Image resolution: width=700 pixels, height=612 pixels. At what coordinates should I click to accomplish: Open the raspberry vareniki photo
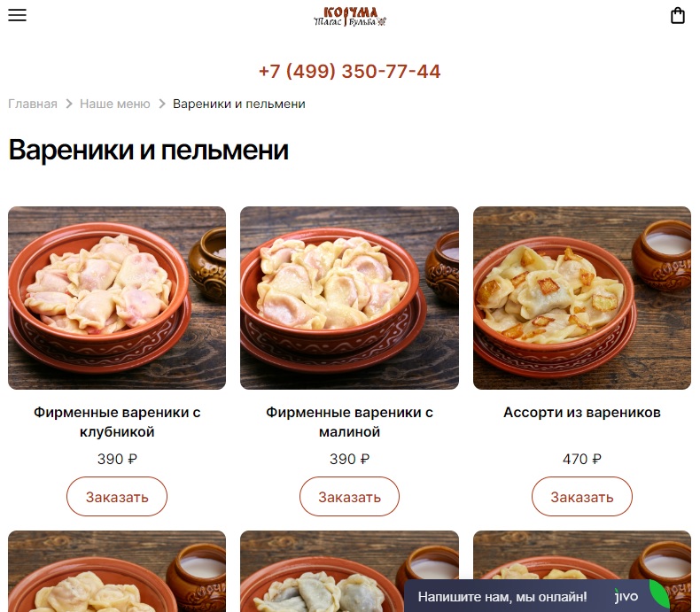[x=349, y=298]
